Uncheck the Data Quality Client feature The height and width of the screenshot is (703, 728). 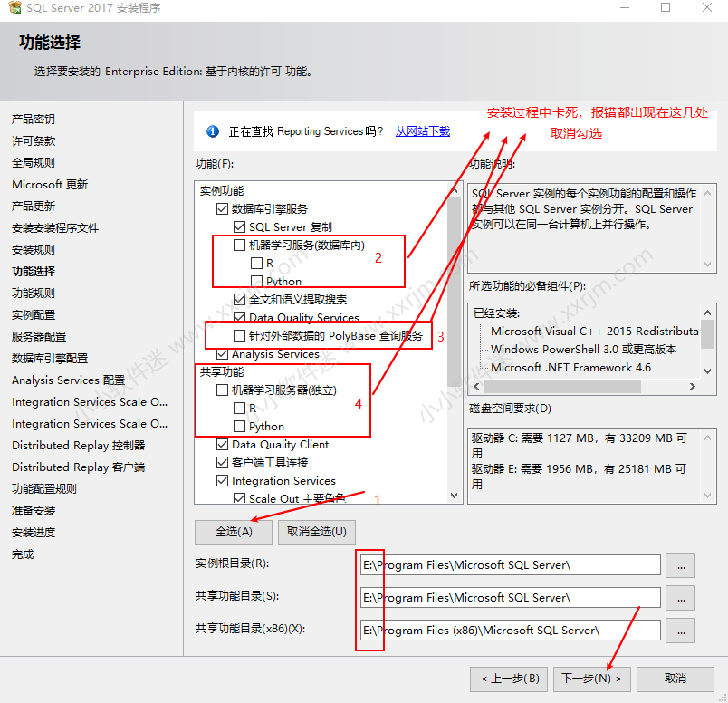coord(223,445)
